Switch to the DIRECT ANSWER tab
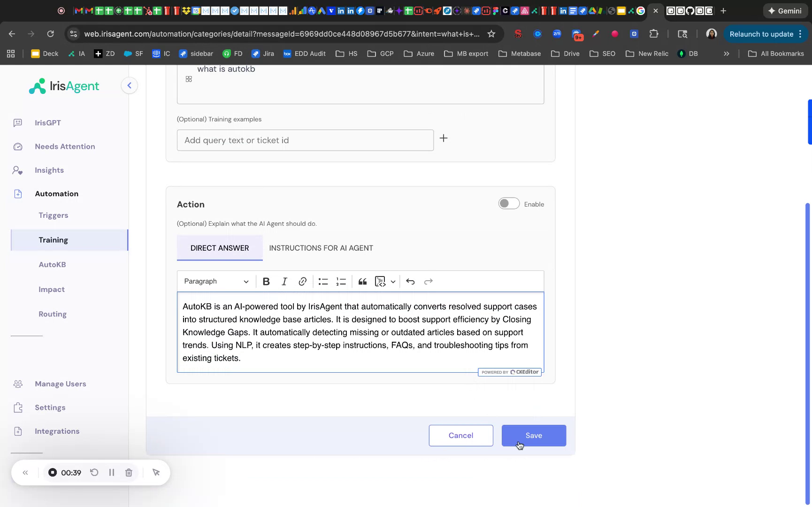Screen dimensions: 812x507 (220, 248)
